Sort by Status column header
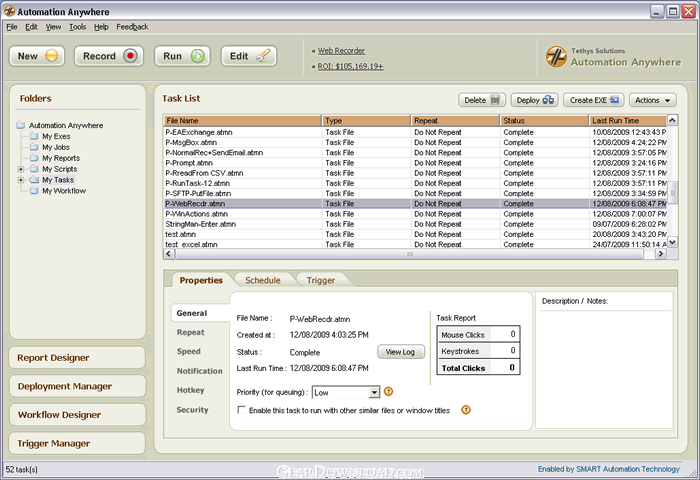Image resolution: width=700 pixels, height=480 pixels. (x=544, y=121)
